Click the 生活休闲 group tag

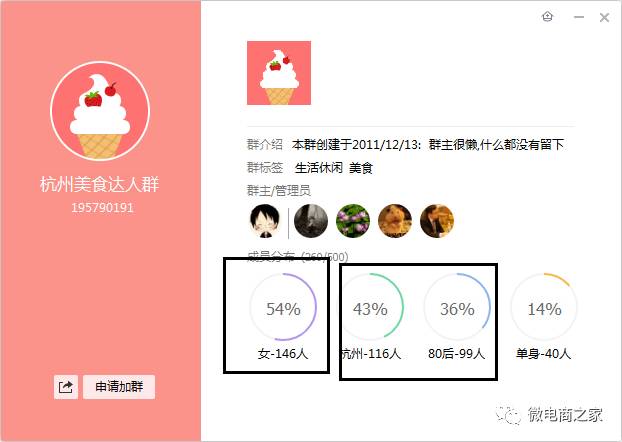(x=319, y=168)
